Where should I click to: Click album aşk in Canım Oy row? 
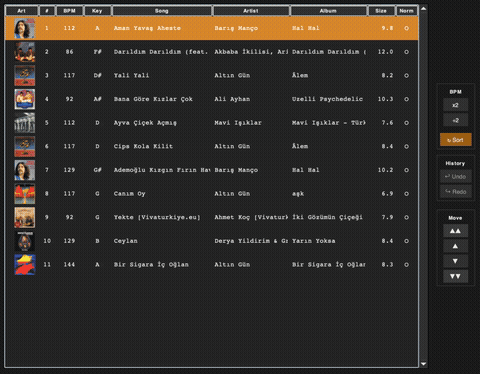pos(298,194)
